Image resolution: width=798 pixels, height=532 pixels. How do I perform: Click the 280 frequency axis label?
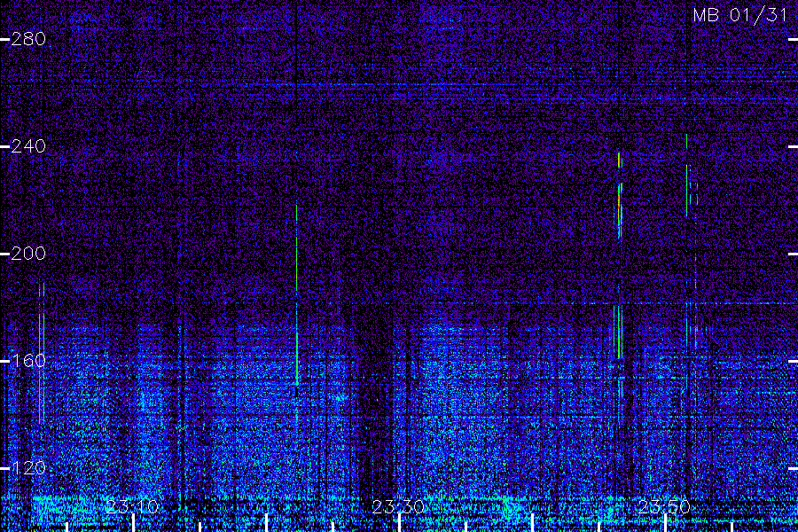[x=28, y=39]
